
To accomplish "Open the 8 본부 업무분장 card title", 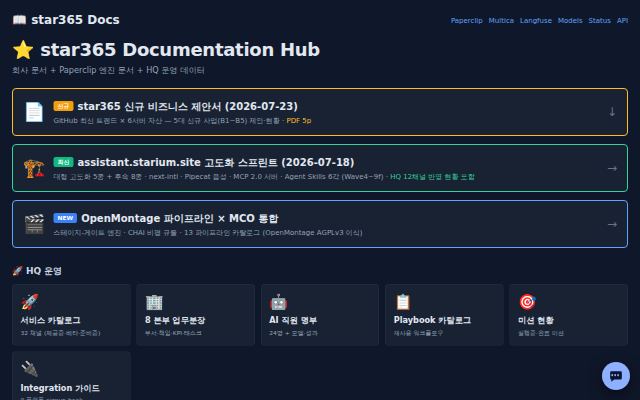I will 175,320.
